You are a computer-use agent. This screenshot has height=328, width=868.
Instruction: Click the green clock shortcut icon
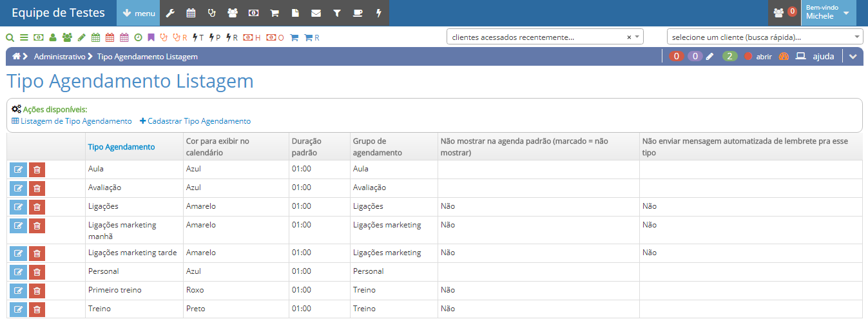138,37
